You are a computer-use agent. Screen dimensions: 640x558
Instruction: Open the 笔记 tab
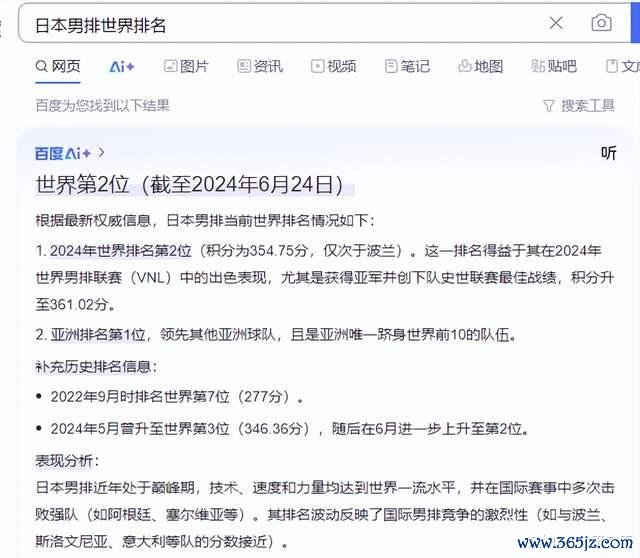click(x=407, y=66)
